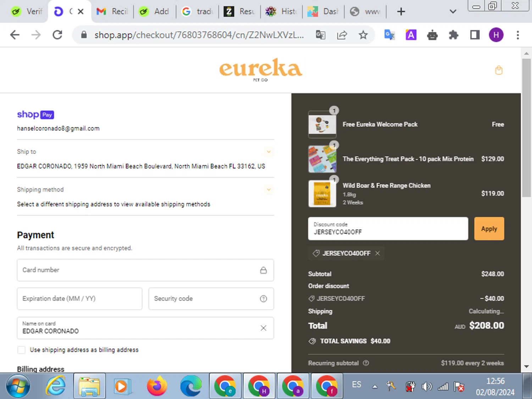Click the taskbar clock showing 12:56
Image resolution: width=532 pixels, height=399 pixels.
[x=495, y=387]
